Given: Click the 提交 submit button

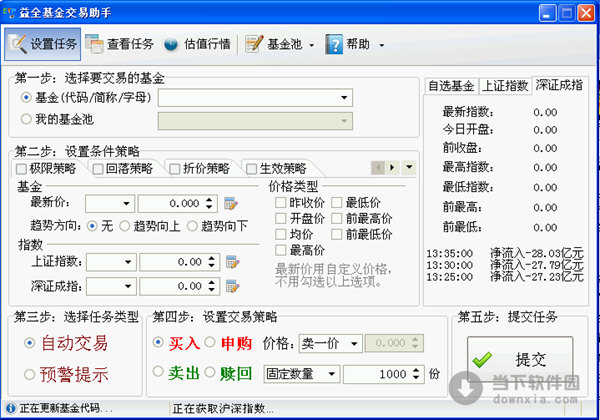Looking at the screenshot, I should 520,359.
